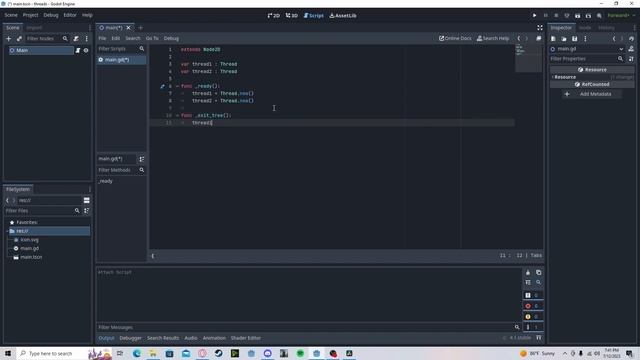
Task: Show search in Output panel
Action: point(538,282)
